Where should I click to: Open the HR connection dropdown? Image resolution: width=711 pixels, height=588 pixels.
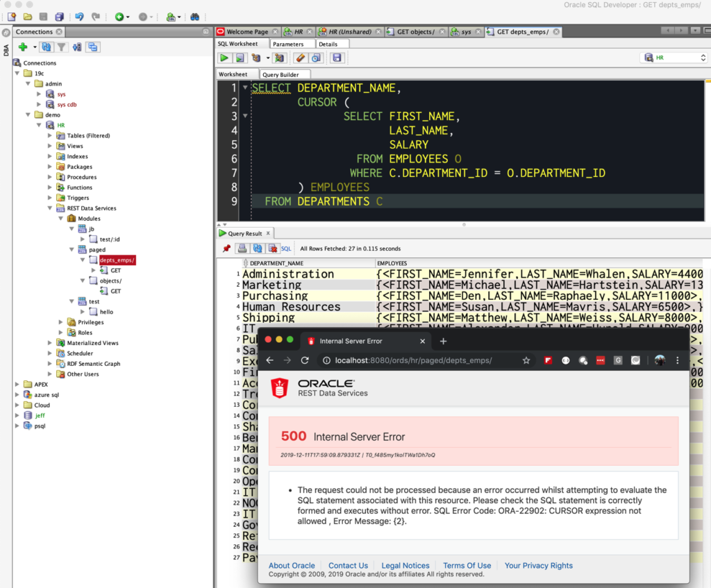click(674, 58)
